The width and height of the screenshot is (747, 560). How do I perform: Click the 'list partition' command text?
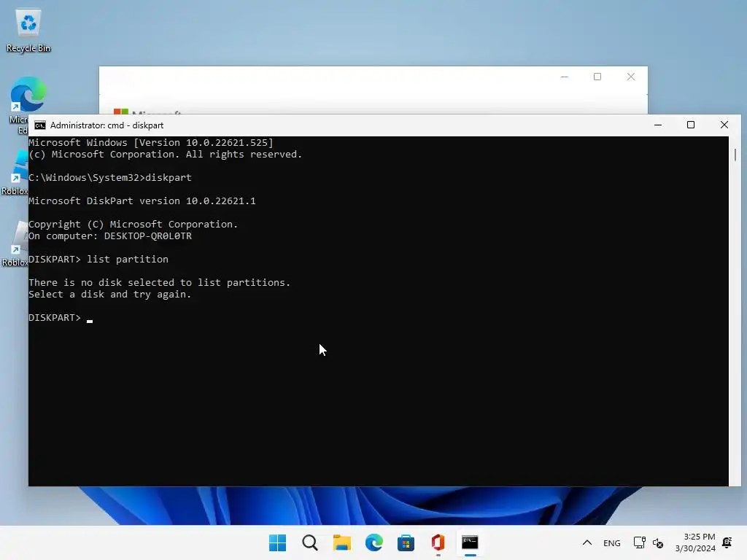coord(127,259)
